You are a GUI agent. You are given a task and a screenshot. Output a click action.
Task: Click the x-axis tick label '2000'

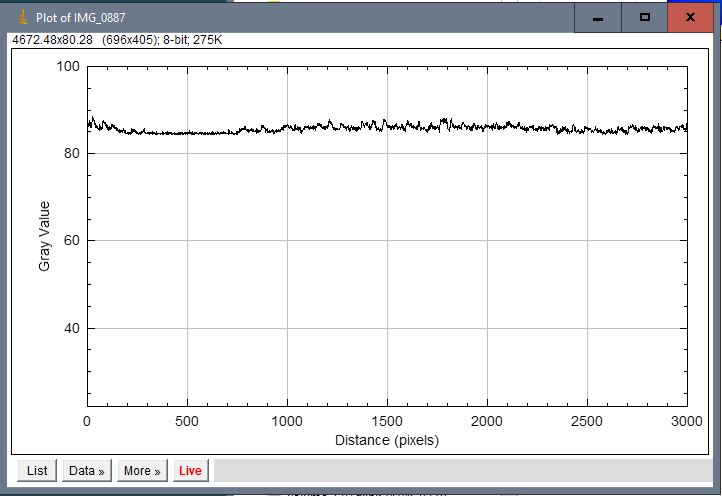pos(487,421)
